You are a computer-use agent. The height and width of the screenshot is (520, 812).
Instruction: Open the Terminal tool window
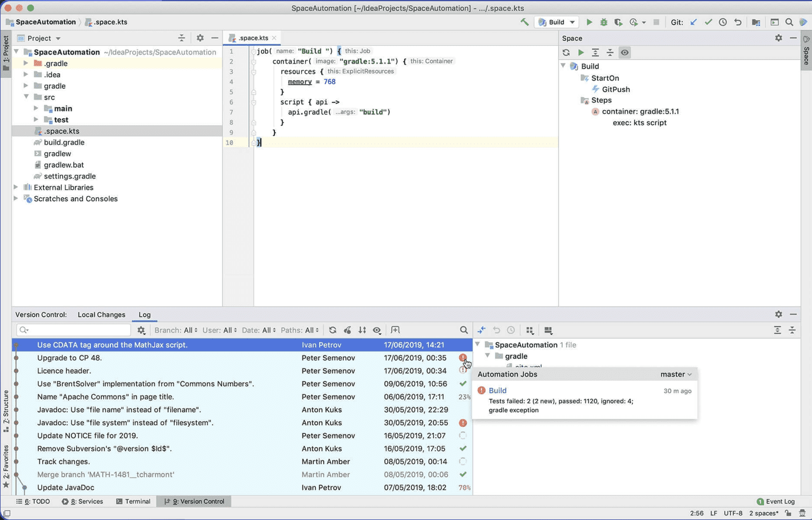point(133,501)
